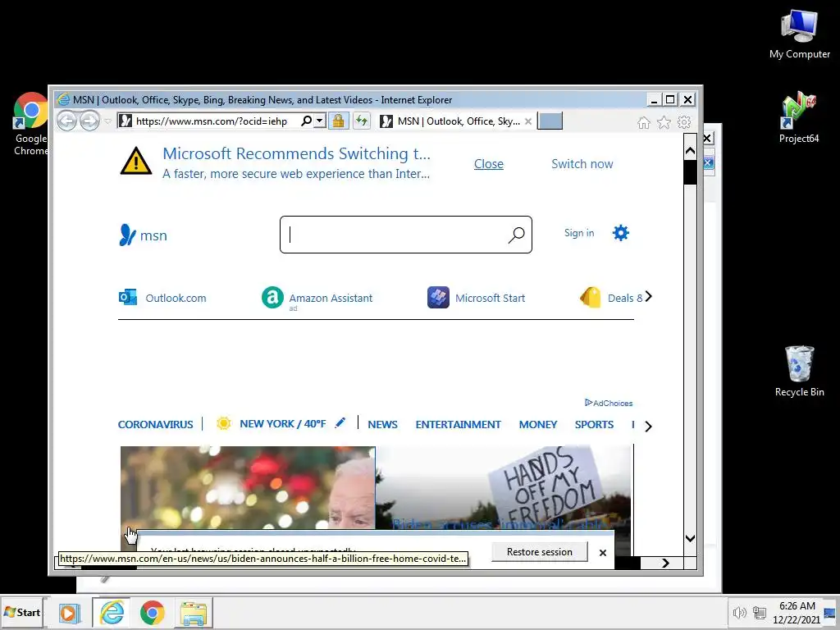Click the security lock icon
The height and width of the screenshot is (630, 840).
(x=338, y=121)
